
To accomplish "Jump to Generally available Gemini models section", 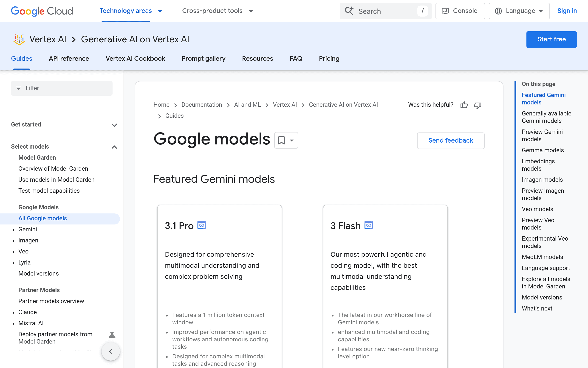I will (546, 117).
